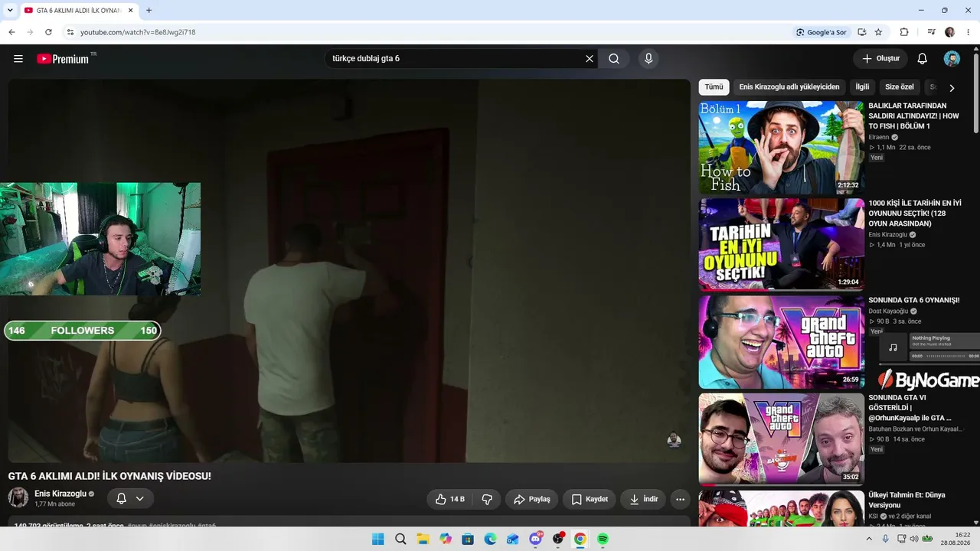
Task: Download video with İndir button
Action: (643, 499)
